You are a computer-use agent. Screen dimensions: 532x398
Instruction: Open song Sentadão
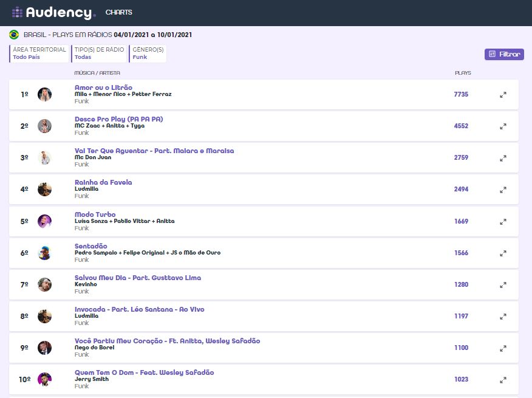click(91, 246)
